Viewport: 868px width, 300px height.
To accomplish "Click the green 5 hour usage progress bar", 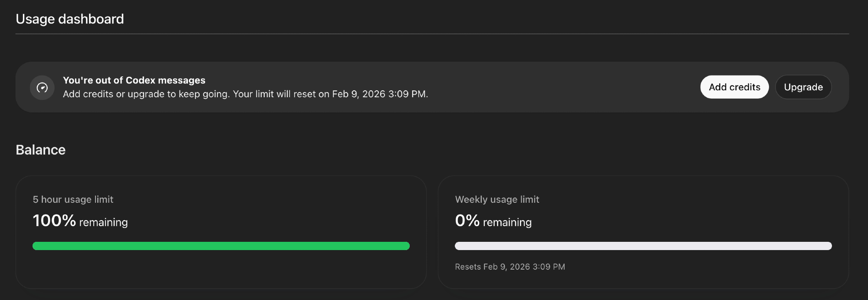I will (x=221, y=246).
